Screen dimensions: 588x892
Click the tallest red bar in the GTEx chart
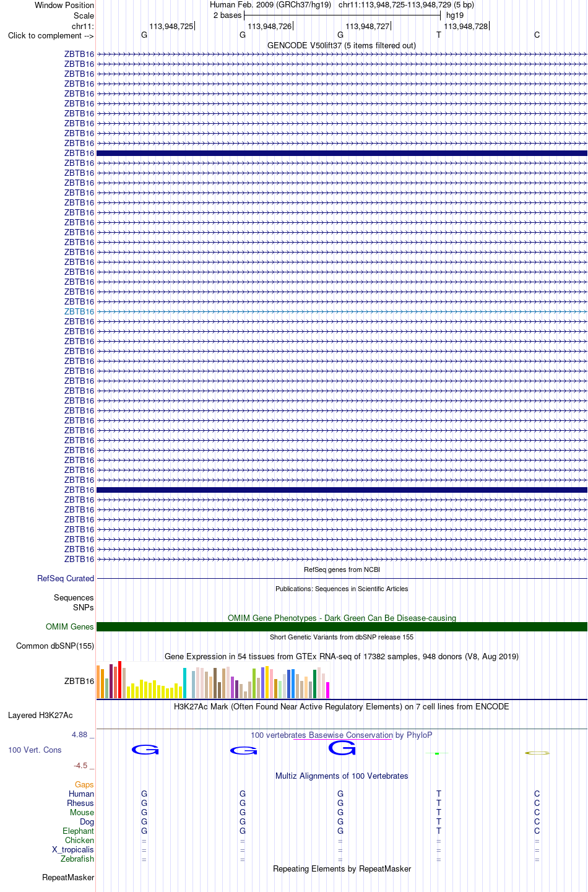pyautogui.click(x=119, y=680)
